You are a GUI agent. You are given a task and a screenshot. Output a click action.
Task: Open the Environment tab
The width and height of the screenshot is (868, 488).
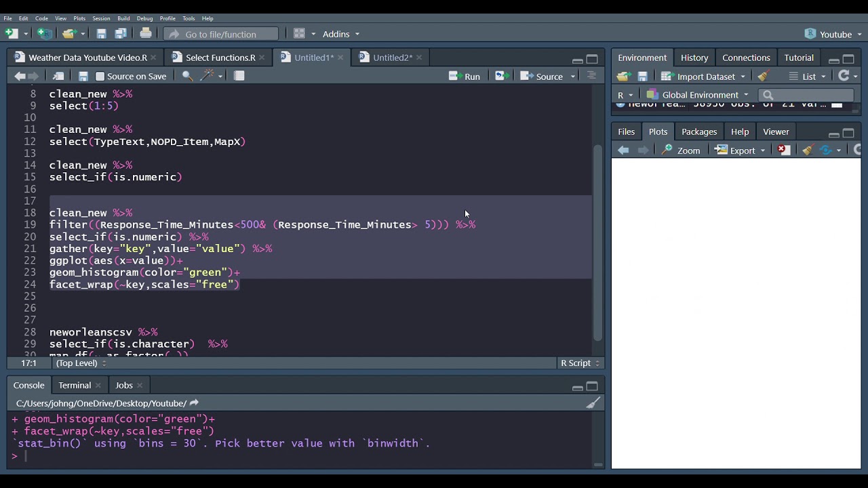click(x=642, y=58)
